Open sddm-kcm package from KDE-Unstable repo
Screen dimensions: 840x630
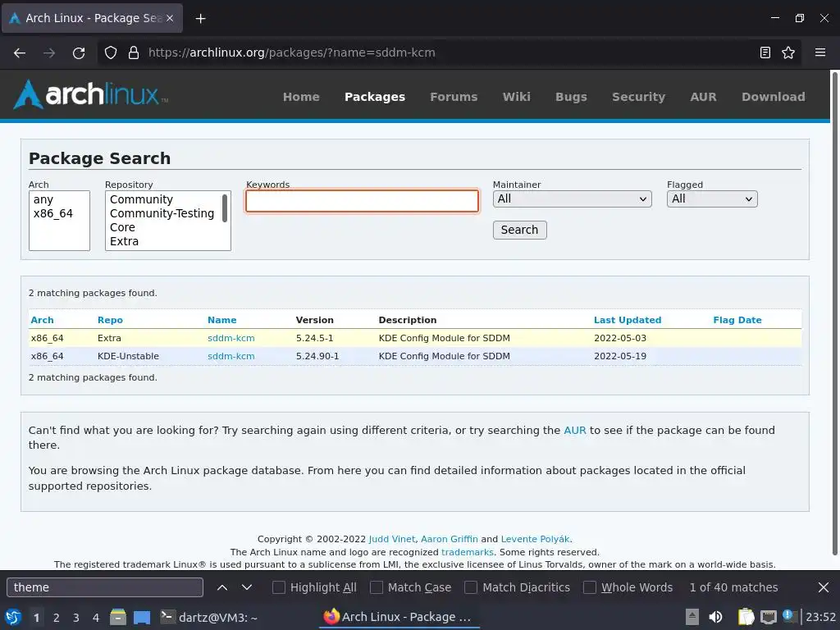[231, 356]
